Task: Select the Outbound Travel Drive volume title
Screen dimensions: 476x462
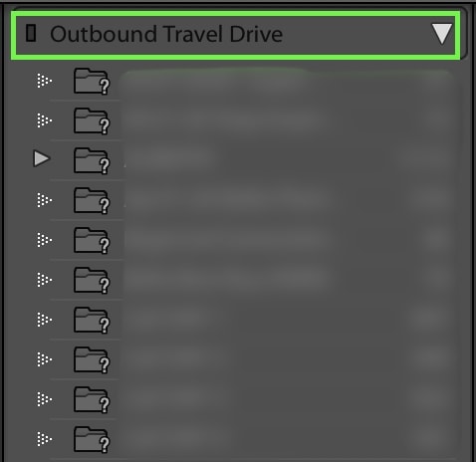Action: [166, 34]
